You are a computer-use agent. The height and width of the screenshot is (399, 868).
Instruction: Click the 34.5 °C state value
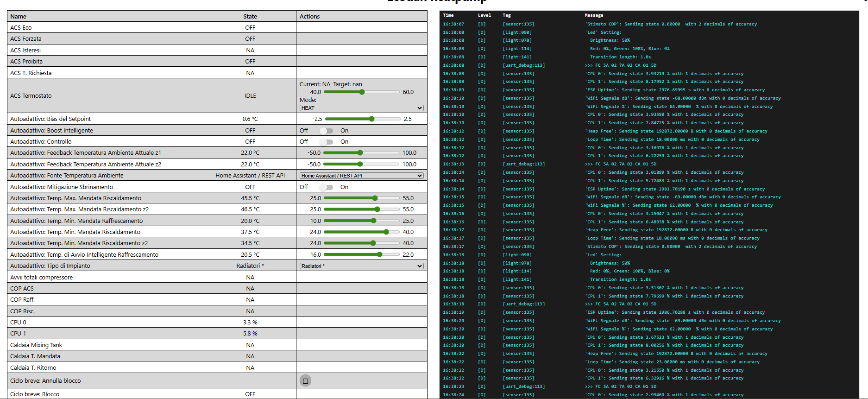point(250,243)
